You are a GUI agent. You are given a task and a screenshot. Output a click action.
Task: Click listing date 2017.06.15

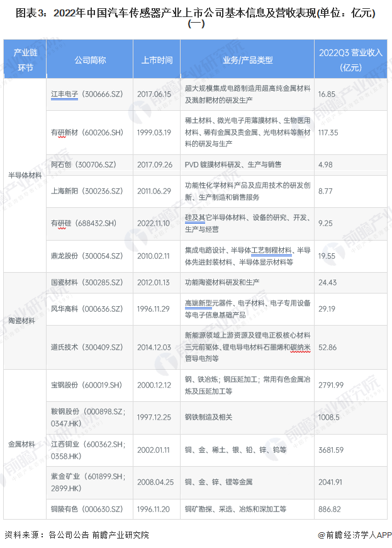pyautogui.click(x=154, y=94)
